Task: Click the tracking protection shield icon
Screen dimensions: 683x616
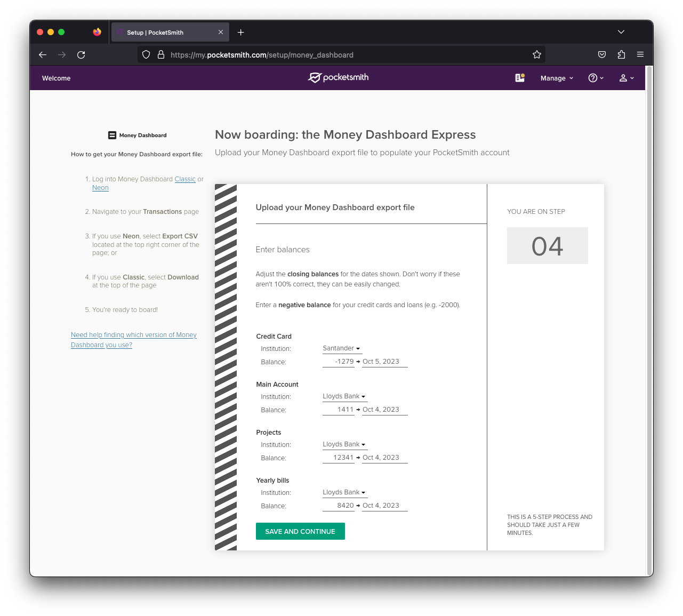Action: coord(146,54)
